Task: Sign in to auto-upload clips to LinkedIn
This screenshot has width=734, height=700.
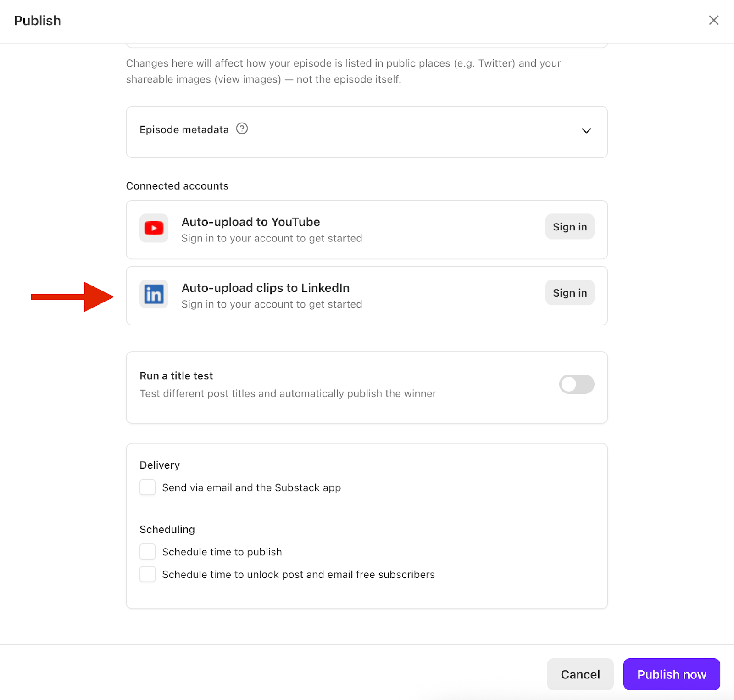Action: point(569,292)
